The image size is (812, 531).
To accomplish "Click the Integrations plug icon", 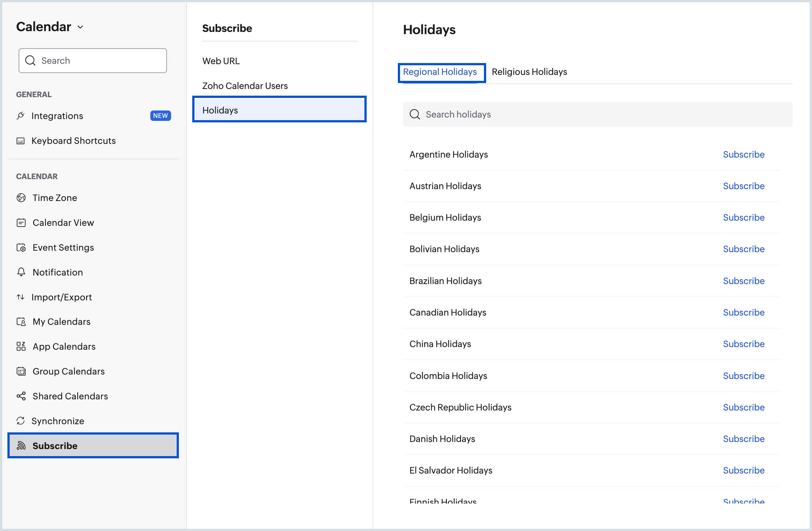I will pyautogui.click(x=21, y=116).
